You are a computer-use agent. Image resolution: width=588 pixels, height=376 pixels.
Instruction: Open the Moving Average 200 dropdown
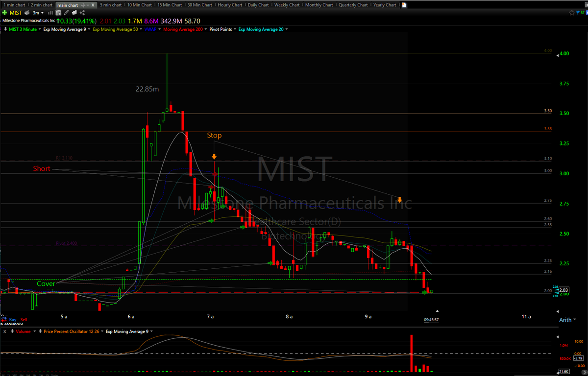click(206, 29)
